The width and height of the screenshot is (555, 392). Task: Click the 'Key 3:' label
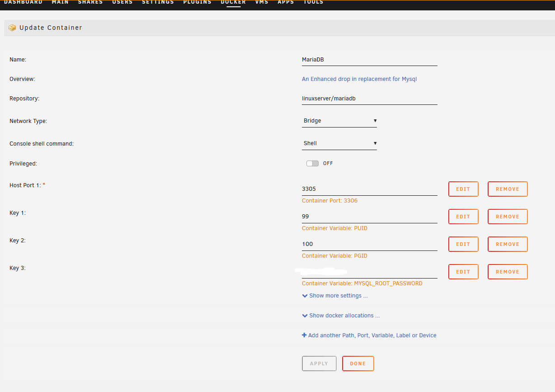18,268
